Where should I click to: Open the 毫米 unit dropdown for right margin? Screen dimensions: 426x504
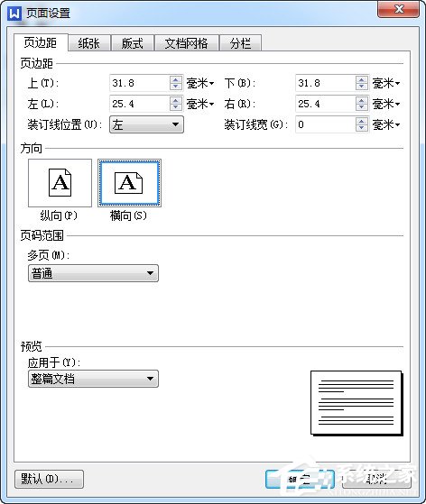[x=386, y=104]
